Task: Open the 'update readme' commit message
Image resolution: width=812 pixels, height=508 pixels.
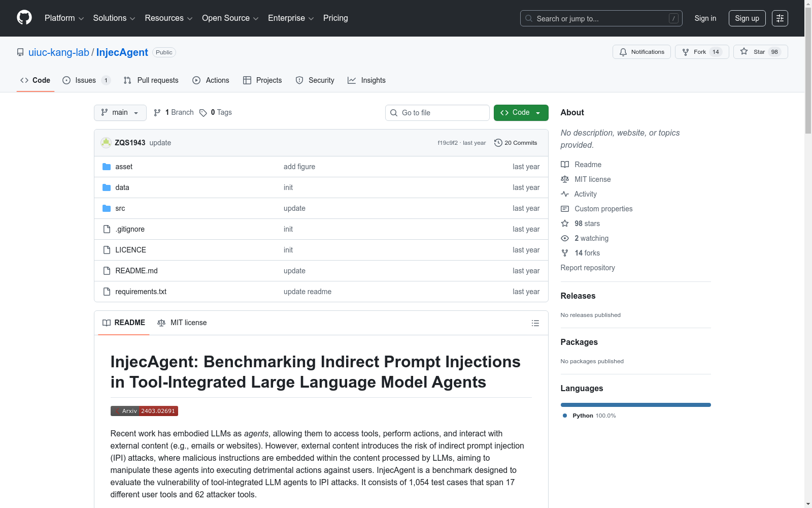Action: (x=308, y=292)
